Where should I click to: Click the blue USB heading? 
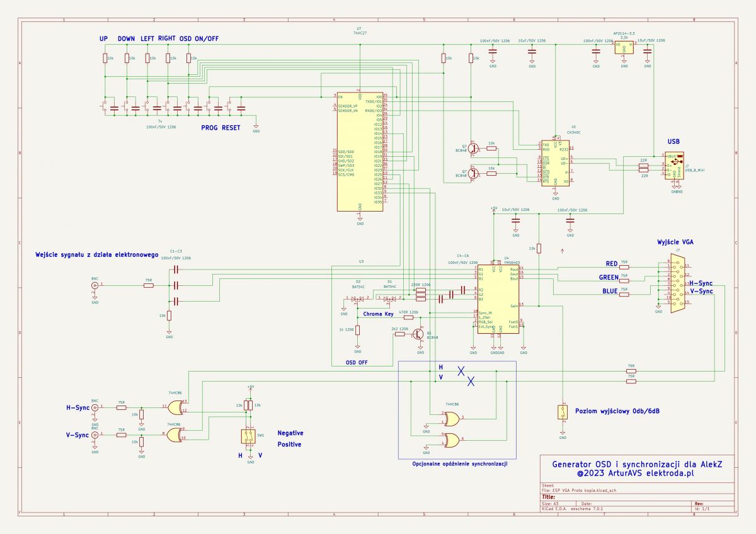673,142
